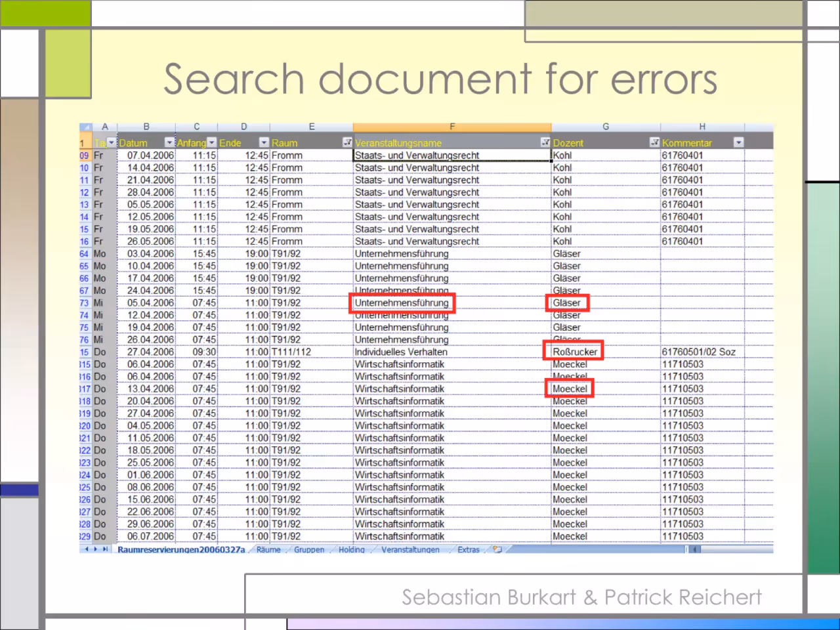Click the date cell 01.06.2006
Viewport: 840px width, 630px height.
point(146,475)
